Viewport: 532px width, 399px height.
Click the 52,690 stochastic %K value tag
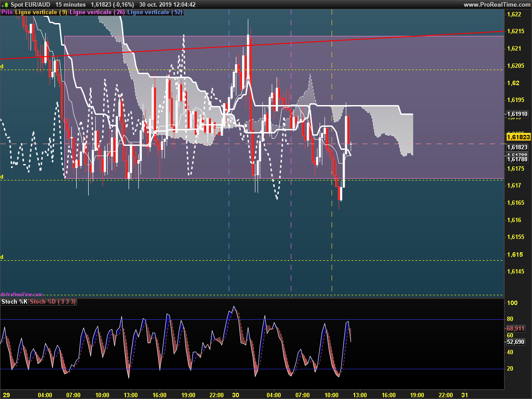coord(516,342)
